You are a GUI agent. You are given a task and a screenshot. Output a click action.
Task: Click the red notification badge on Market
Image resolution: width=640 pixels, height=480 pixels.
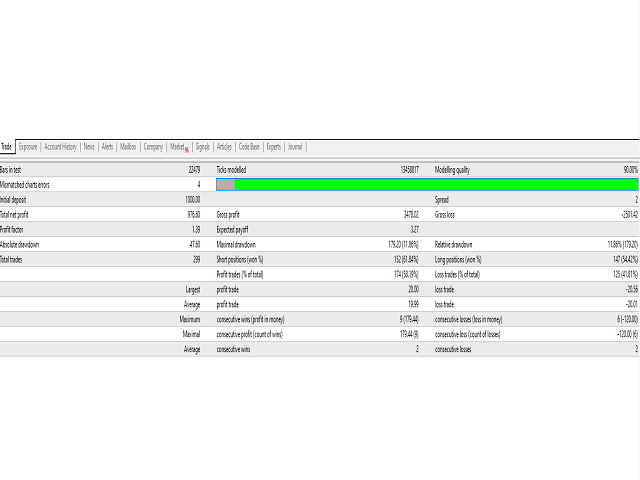tap(187, 149)
